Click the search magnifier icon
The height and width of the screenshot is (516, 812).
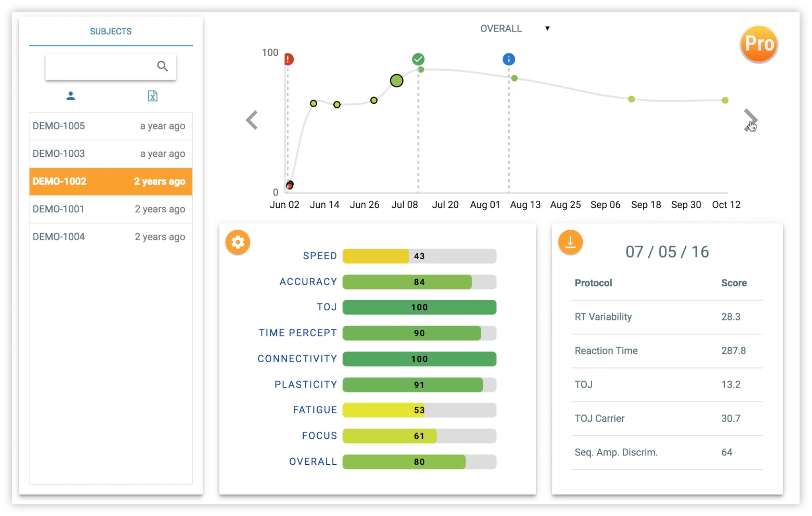[162, 66]
